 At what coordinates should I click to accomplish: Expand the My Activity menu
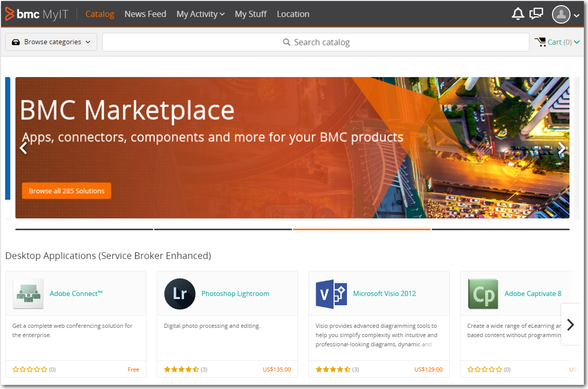pos(200,14)
